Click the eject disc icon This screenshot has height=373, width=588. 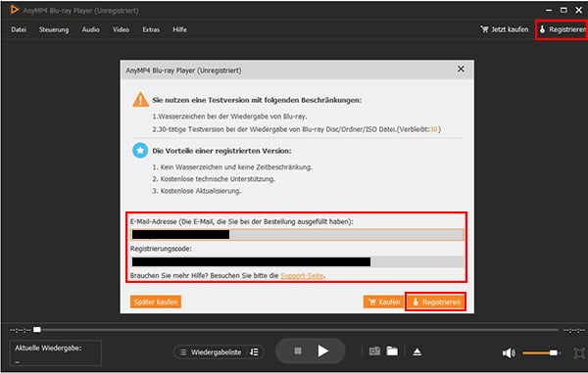(417, 351)
